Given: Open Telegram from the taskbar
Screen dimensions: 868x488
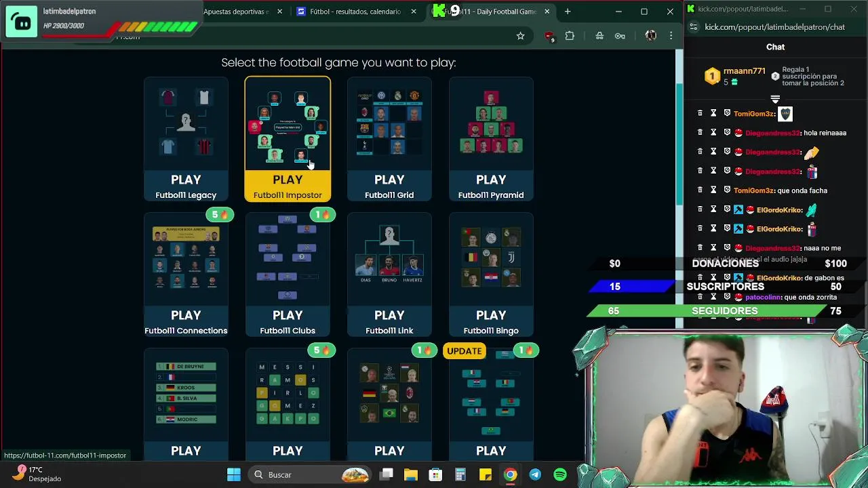Looking at the screenshot, I should pos(535,474).
